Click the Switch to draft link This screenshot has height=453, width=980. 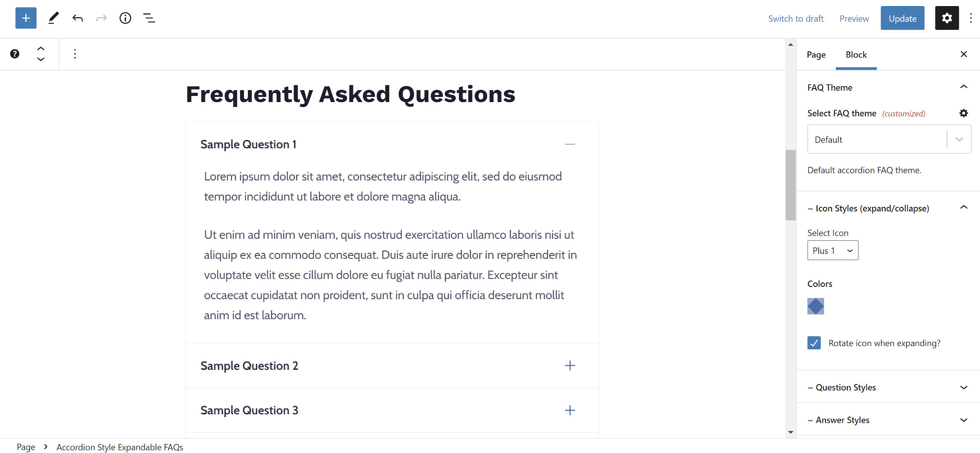795,18
